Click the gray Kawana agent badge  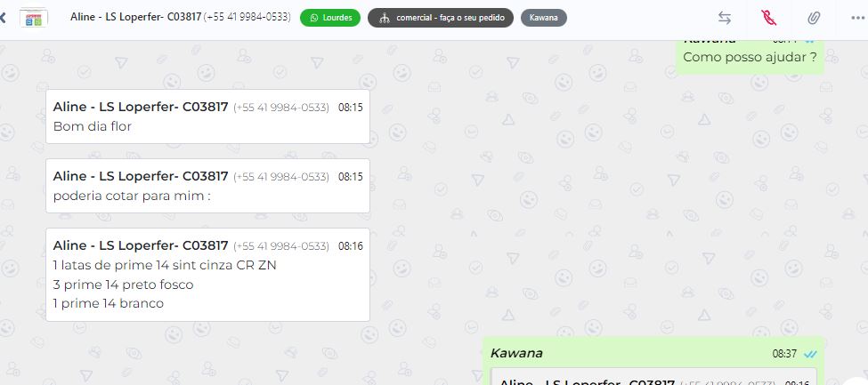[x=544, y=18]
